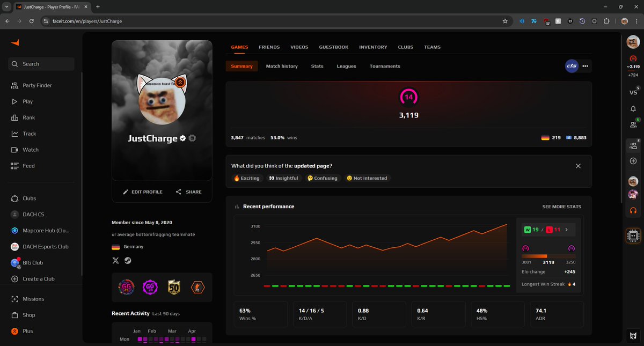Switch to the GUESTBOOK tab
Image resolution: width=644 pixels, height=346 pixels.
[x=334, y=47]
